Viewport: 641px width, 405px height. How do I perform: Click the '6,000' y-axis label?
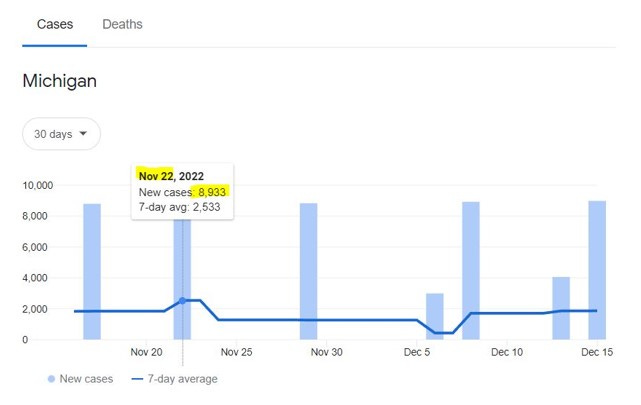[35, 247]
